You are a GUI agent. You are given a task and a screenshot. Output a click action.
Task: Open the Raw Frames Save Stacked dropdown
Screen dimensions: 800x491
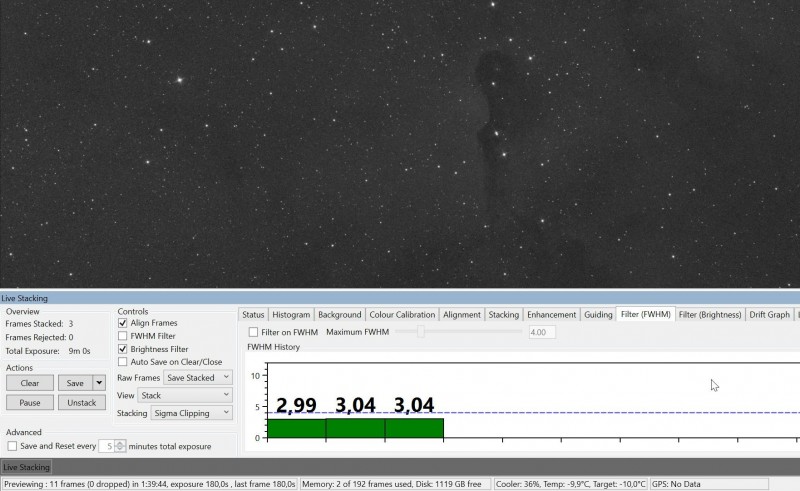tap(198, 378)
